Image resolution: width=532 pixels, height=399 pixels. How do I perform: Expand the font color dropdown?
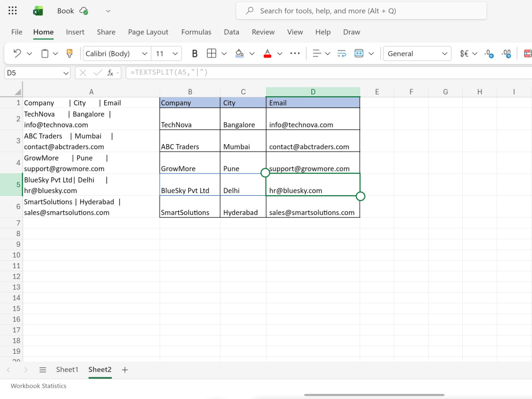tap(280, 54)
